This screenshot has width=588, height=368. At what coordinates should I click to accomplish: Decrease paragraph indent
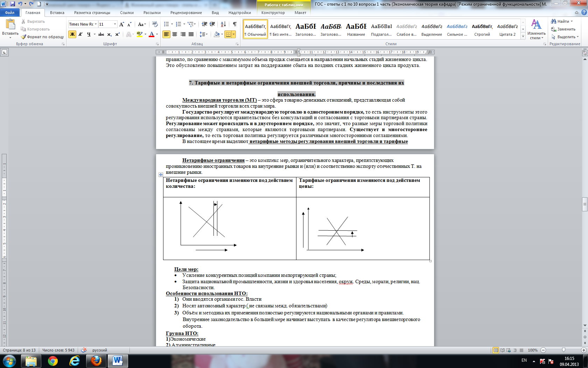click(204, 24)
